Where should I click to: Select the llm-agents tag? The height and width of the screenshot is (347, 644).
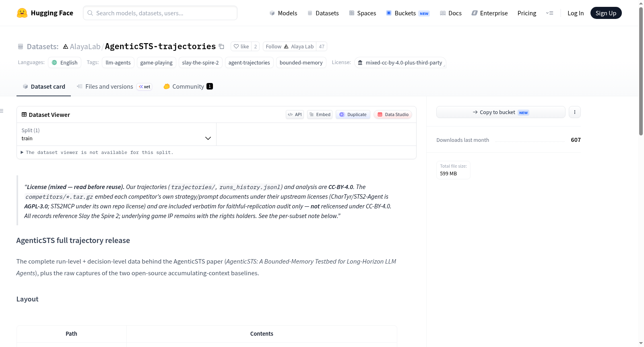tap(118, 62)
